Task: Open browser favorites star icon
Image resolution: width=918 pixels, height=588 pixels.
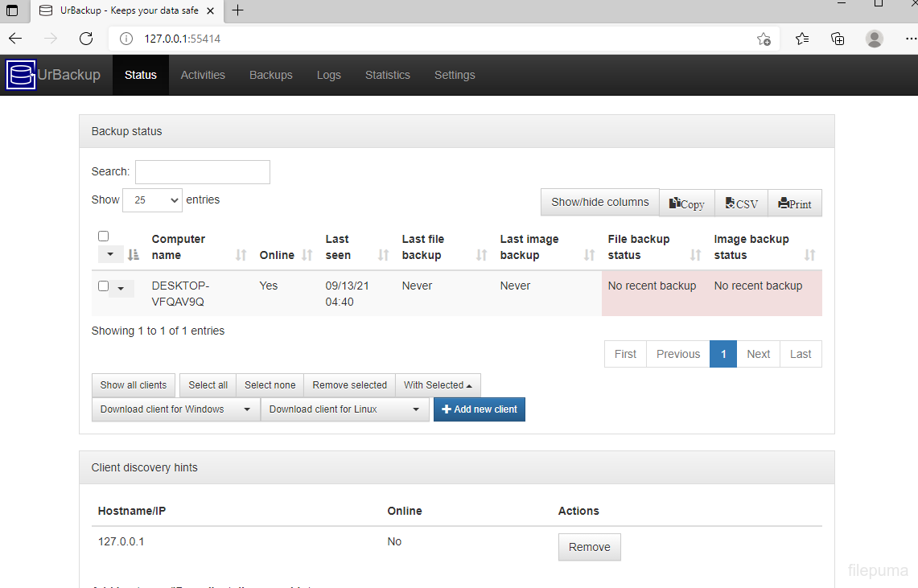Action: pos(801,39)
